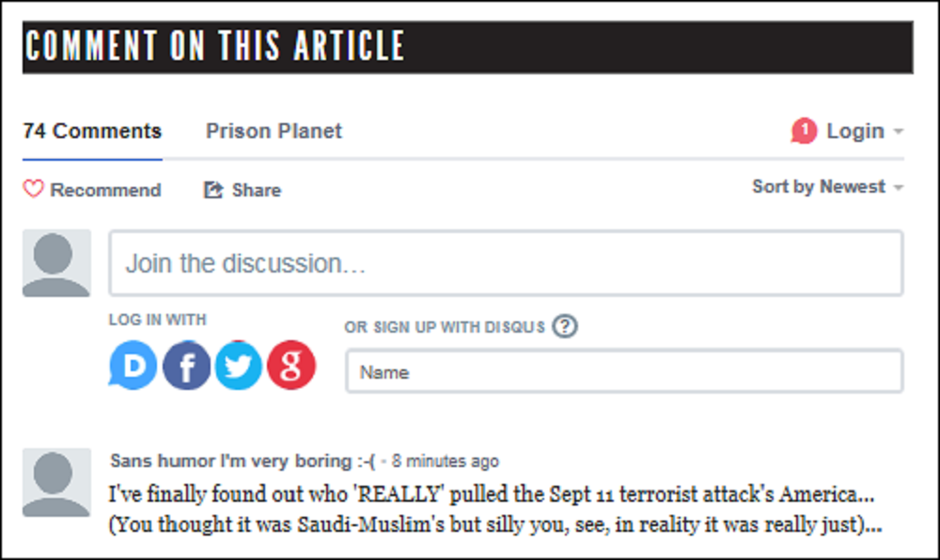
Task: Log in with Twitter icon
Action: 239,366
